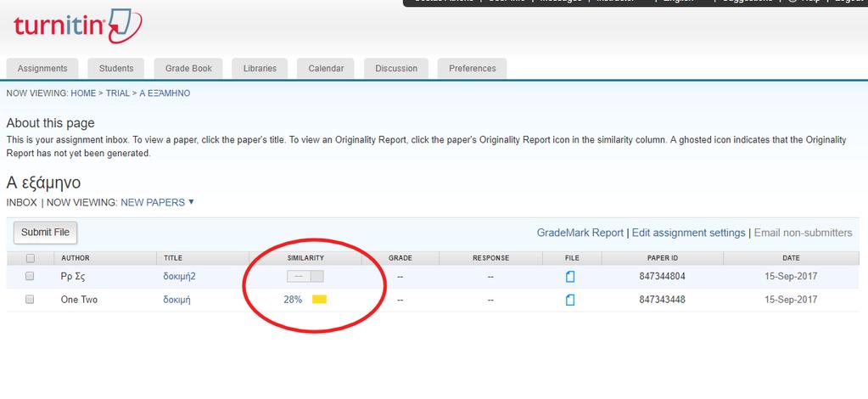Click paper ID 847343448
Screen dimensions: 868x399
pos(662,300)
